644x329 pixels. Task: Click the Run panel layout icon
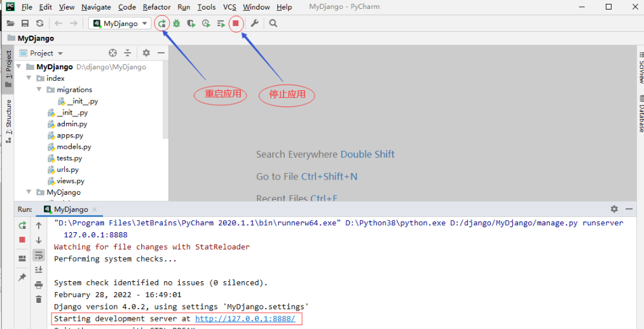[x=22, y=258]
